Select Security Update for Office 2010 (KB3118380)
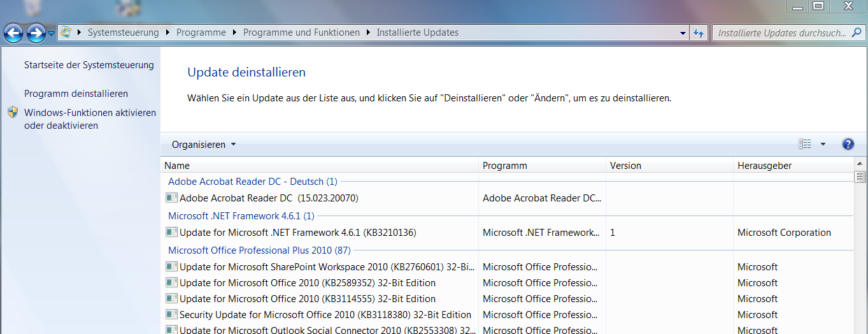 pyautogui.click(x=325, y=315)
